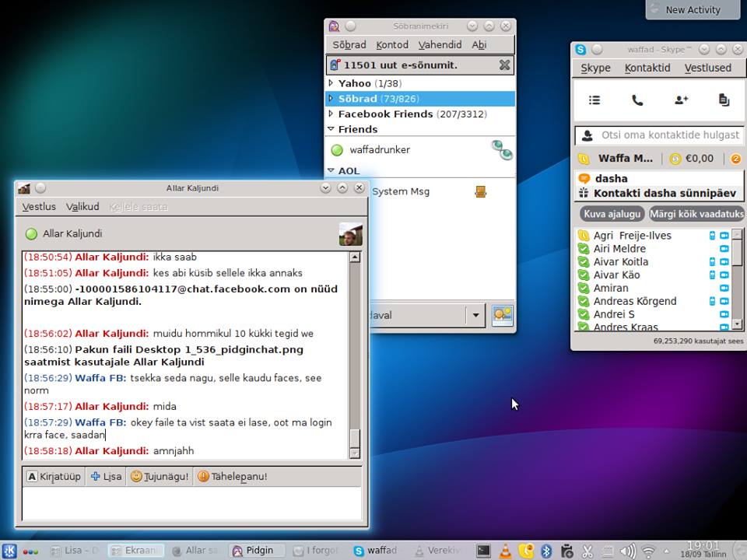Click the Tähelepanu! attention button
The width and height of the screenshot is (747, 560).
click(232, 477)
